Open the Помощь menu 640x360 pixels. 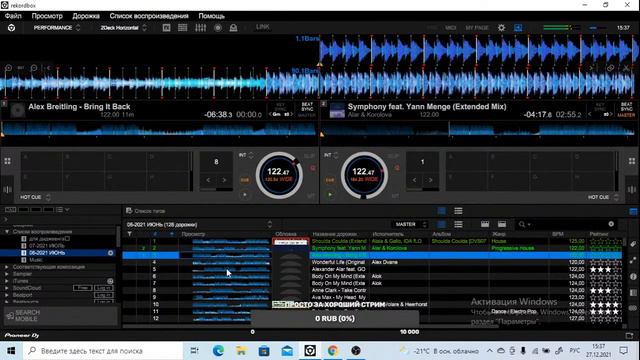211,16
